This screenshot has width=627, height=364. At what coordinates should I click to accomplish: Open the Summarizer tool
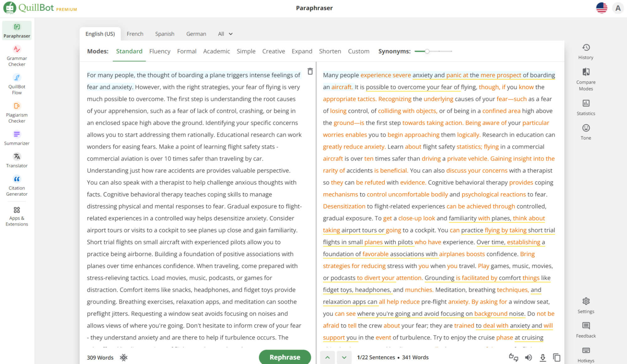click(17, 138)
